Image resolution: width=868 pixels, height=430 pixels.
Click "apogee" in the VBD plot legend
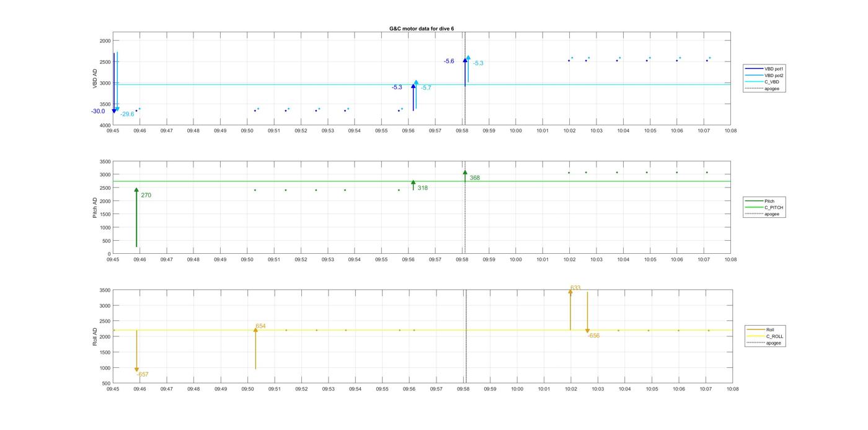(771, 89)
